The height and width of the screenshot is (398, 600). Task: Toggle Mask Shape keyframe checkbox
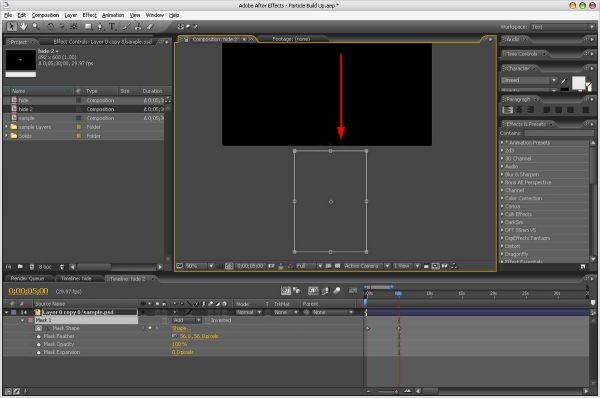click(150, 328)
